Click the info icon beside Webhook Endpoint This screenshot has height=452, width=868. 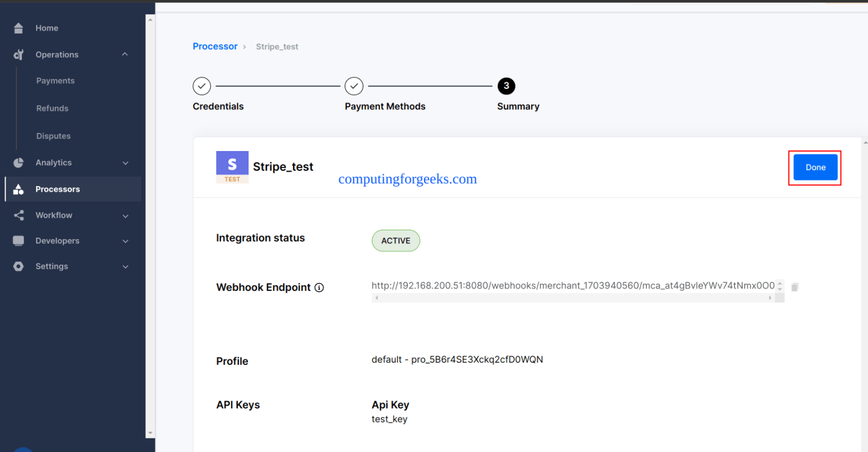click(x=319, y=287)
